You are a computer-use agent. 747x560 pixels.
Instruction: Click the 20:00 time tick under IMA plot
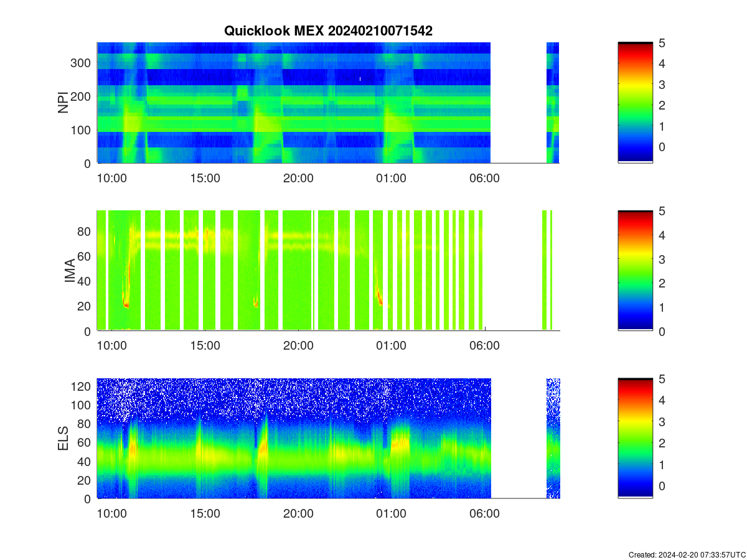(298, 346)
